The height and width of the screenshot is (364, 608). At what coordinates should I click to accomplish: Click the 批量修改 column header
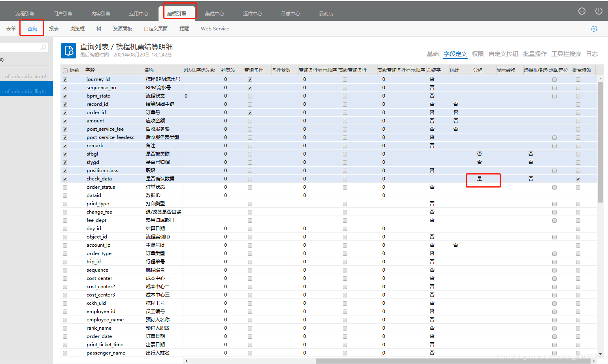582,70
